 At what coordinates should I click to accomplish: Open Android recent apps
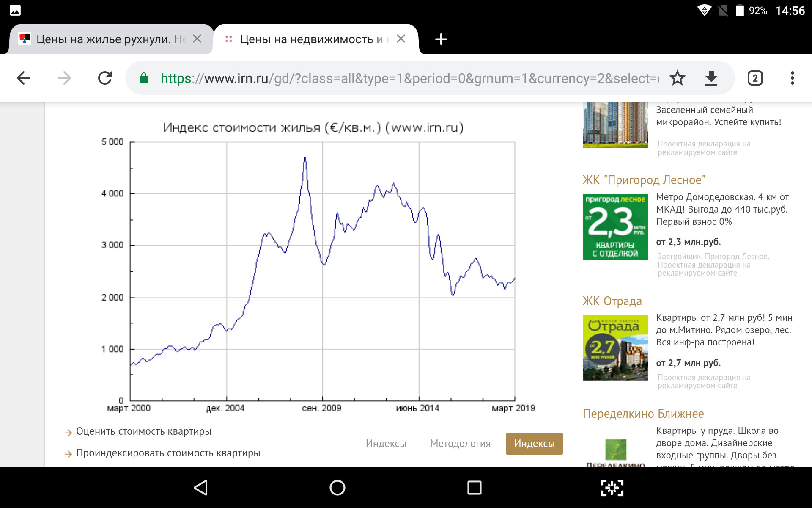[475, 488]
